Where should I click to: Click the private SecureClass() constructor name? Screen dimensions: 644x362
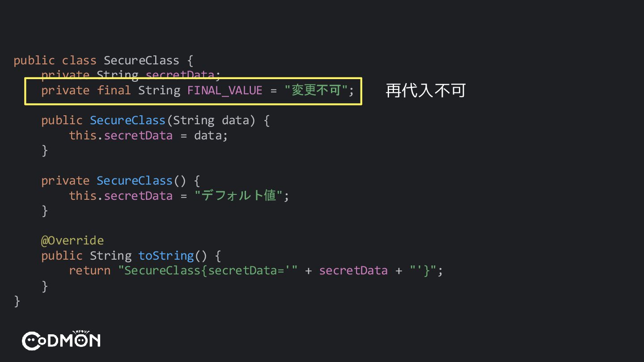[x=135, y=181]
